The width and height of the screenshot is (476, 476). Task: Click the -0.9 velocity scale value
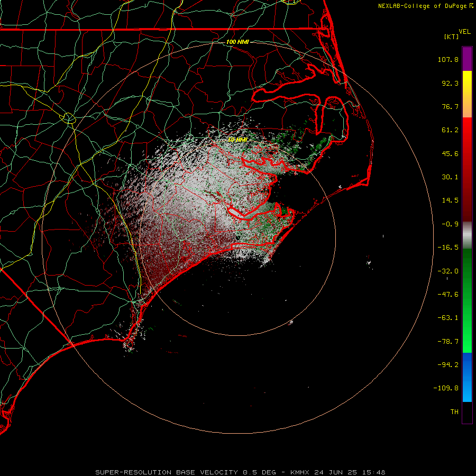[x=450, y=224]
